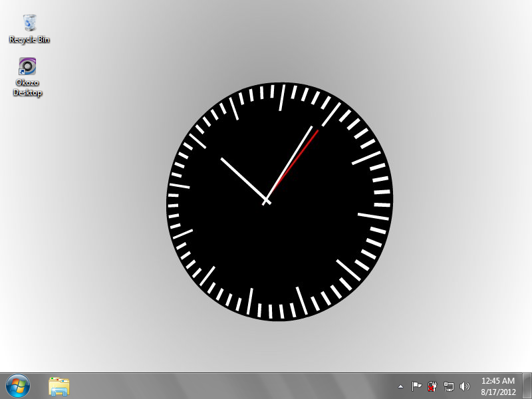Click the power plug tray icon
Screen dimensions: 532x399
(432, 386)
